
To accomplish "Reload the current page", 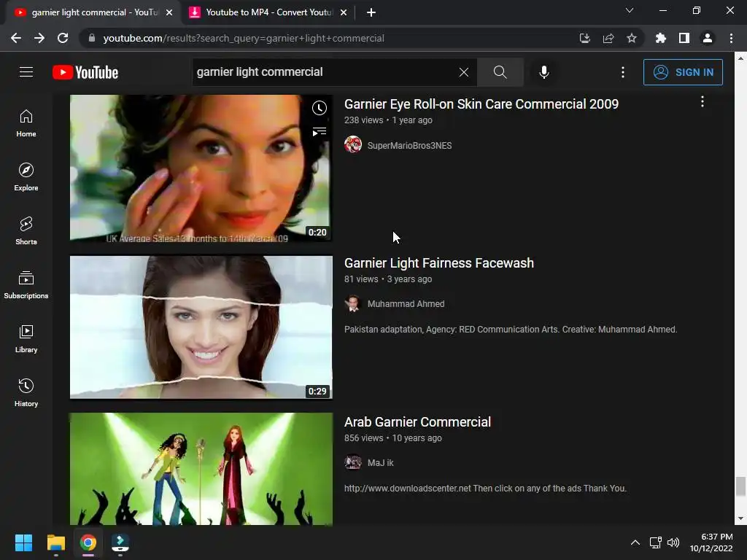I will tap(63, 38).
